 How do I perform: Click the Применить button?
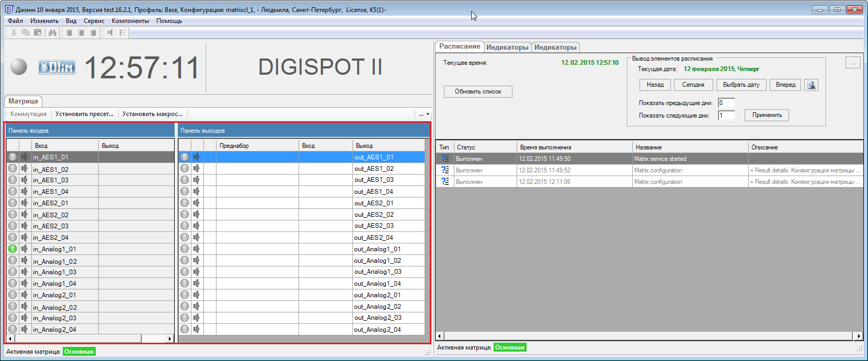(x=767, y=115)
